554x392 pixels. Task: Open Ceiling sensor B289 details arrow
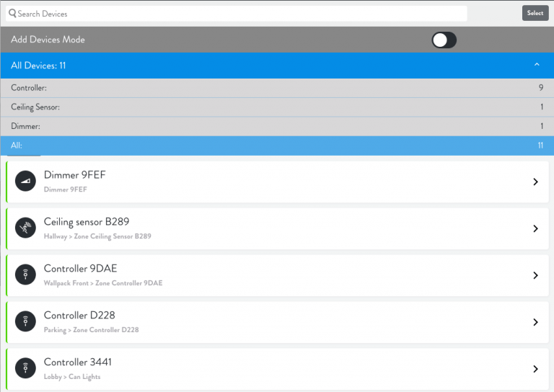tap(535, 229)
